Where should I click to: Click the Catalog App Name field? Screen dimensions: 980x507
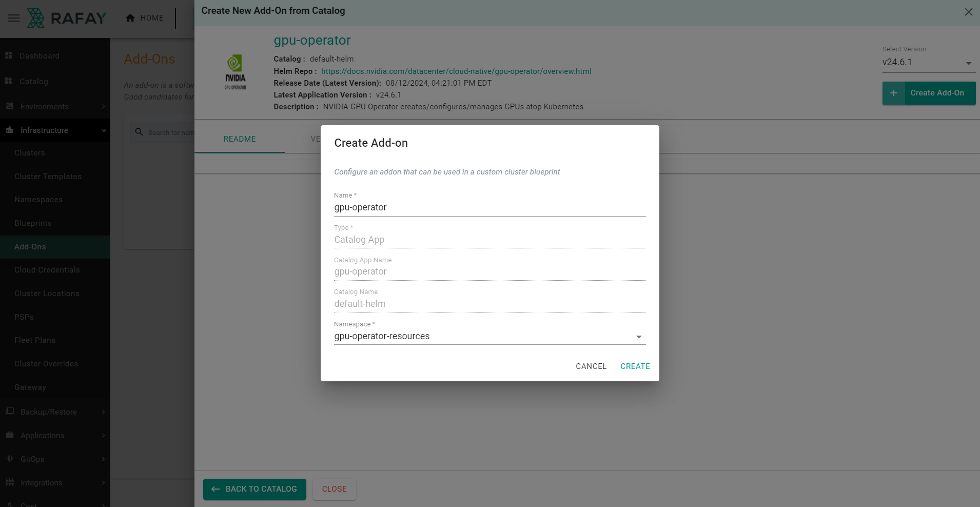point(490,271)
